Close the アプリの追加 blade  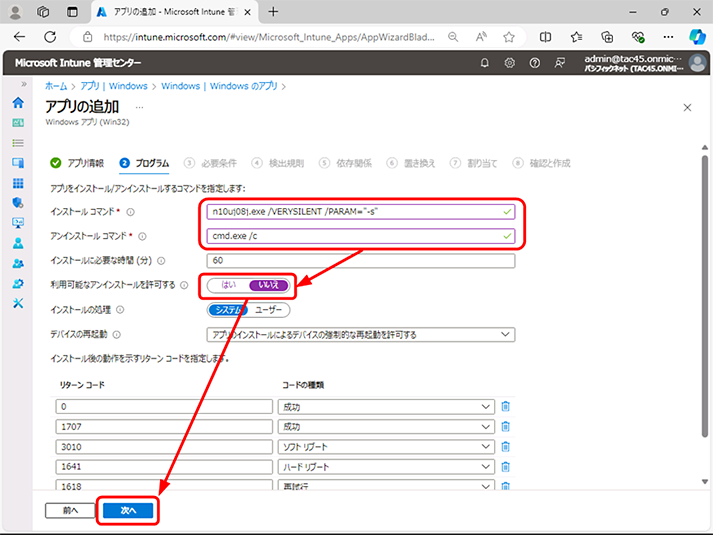tap(688, 107)
